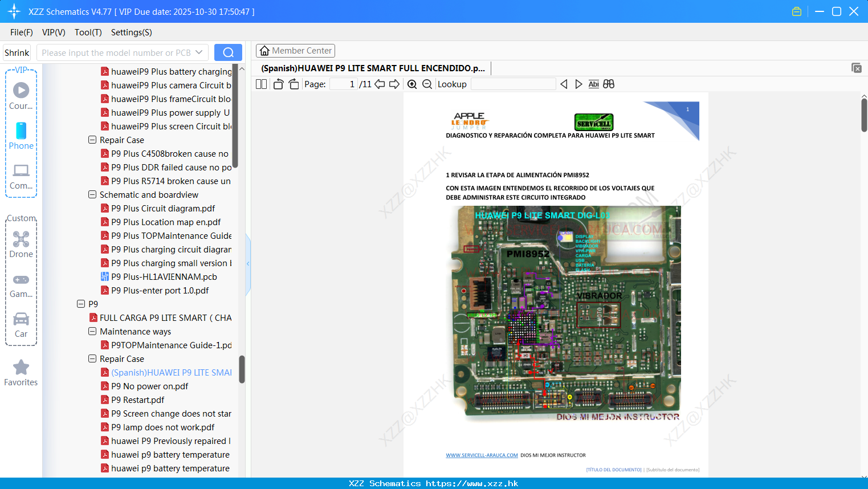The height and width of the screenshot is (489, 868).
Task: Find next lookup match triangle
Action: click(578, 84)
